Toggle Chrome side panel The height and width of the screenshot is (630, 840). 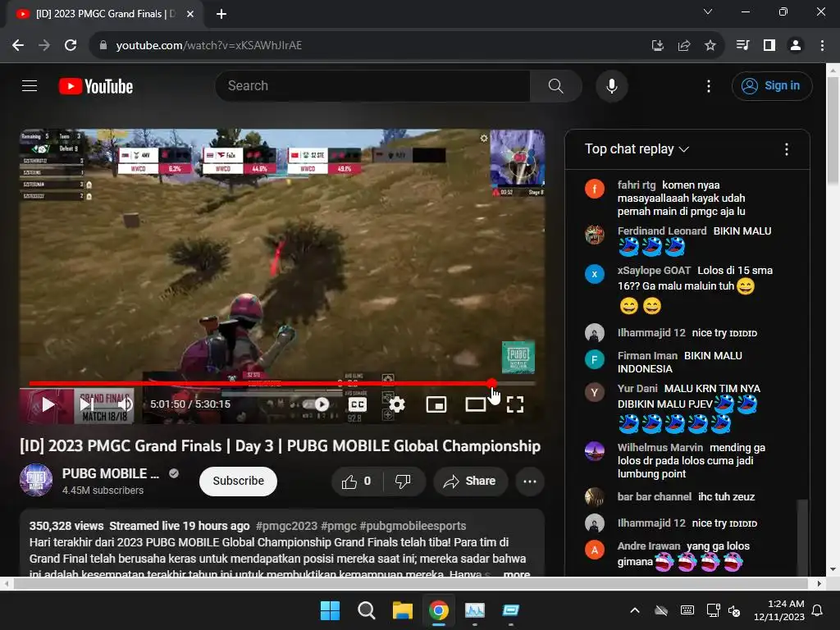769,46
